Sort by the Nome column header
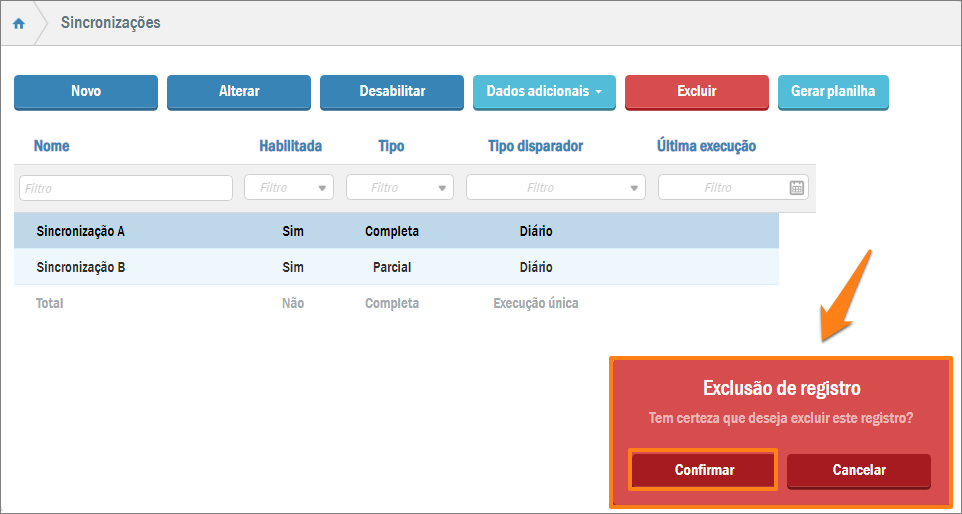 (51, 146)
